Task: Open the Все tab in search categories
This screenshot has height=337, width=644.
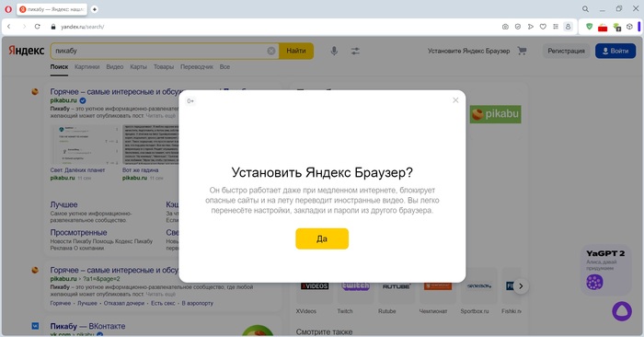Action: point(224,66)
